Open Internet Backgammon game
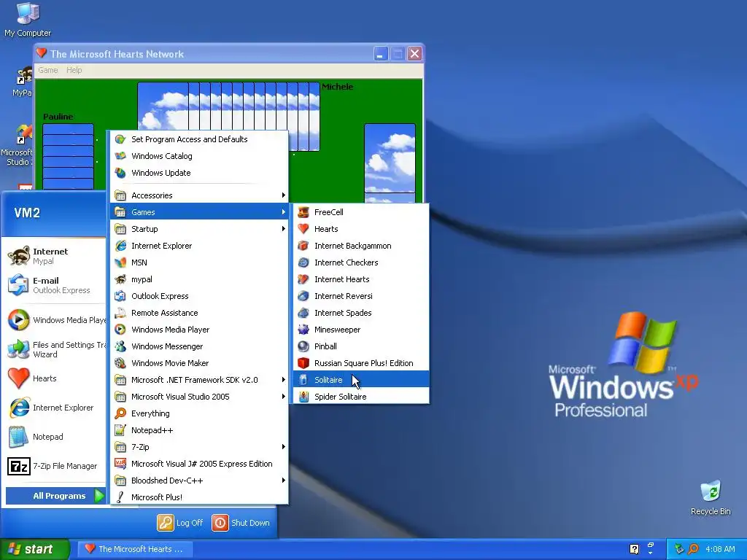 (361, 245)
